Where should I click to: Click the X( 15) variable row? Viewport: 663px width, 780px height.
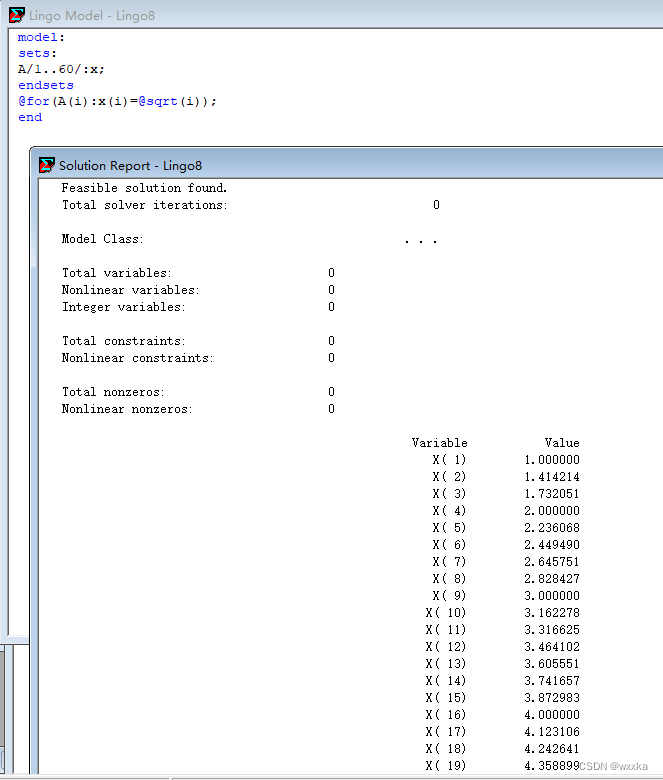(x=502, y=697)
